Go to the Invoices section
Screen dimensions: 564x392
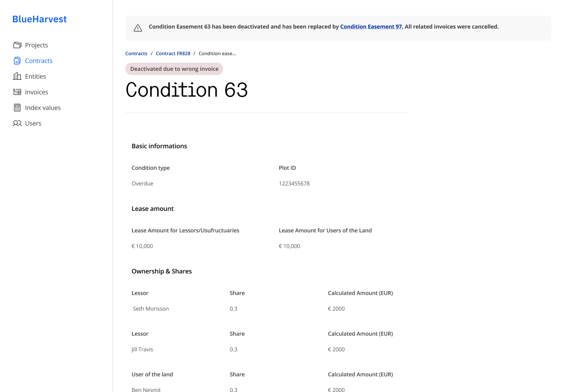click(36, 92)
